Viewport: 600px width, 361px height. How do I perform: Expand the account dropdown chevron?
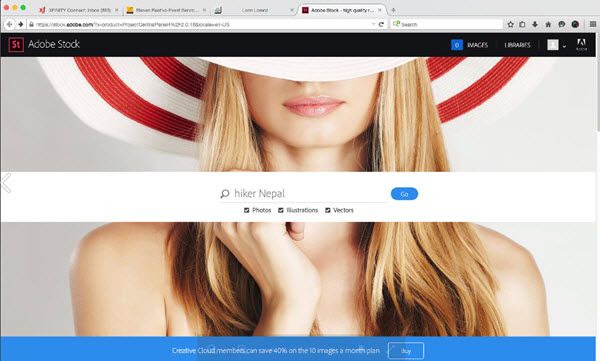564,46
